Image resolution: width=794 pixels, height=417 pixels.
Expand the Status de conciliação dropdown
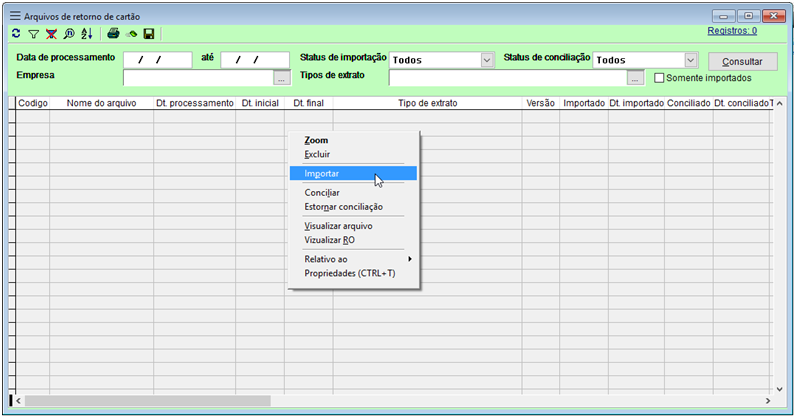point(690,60)
